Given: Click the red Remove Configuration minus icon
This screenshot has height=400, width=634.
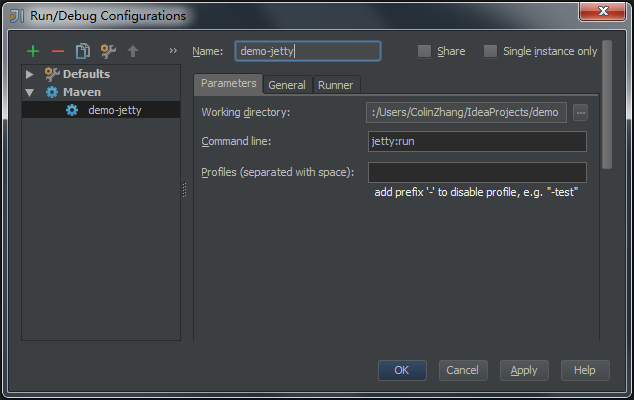Looking at the screenshot, I should [58, 51].
